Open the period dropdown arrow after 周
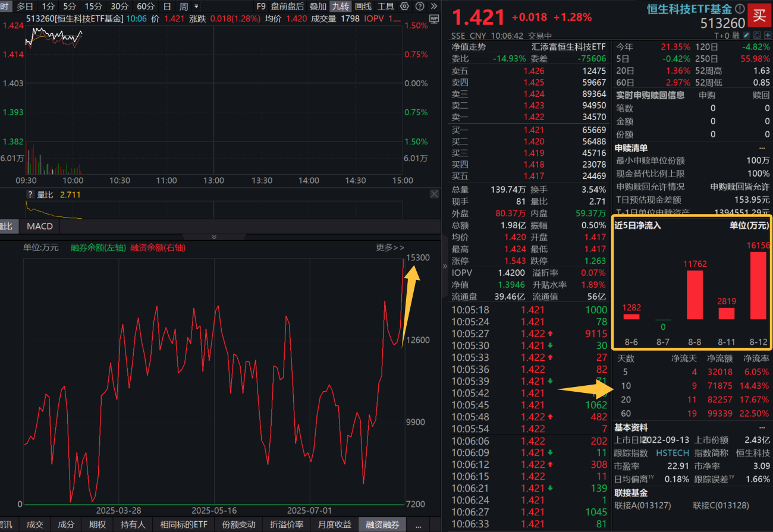Image resolution: width=773 pixels, height=532 pixels. 197,7
